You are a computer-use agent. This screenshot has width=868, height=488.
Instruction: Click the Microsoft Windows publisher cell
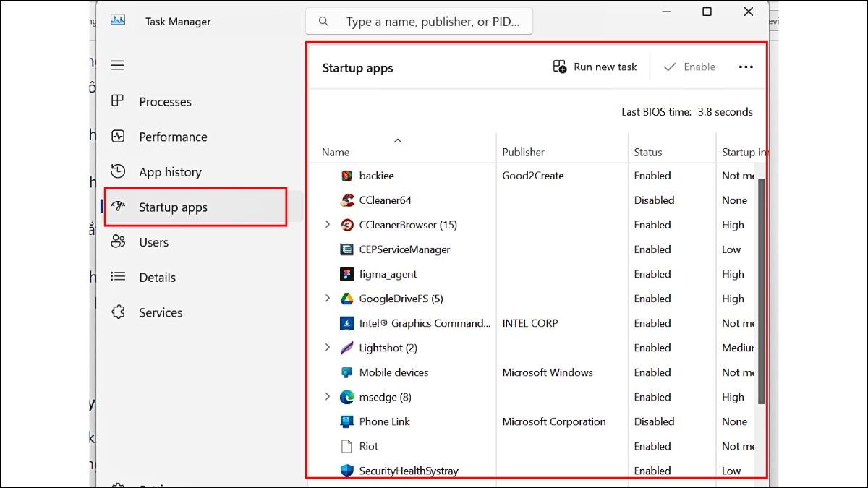pos(548,372)
